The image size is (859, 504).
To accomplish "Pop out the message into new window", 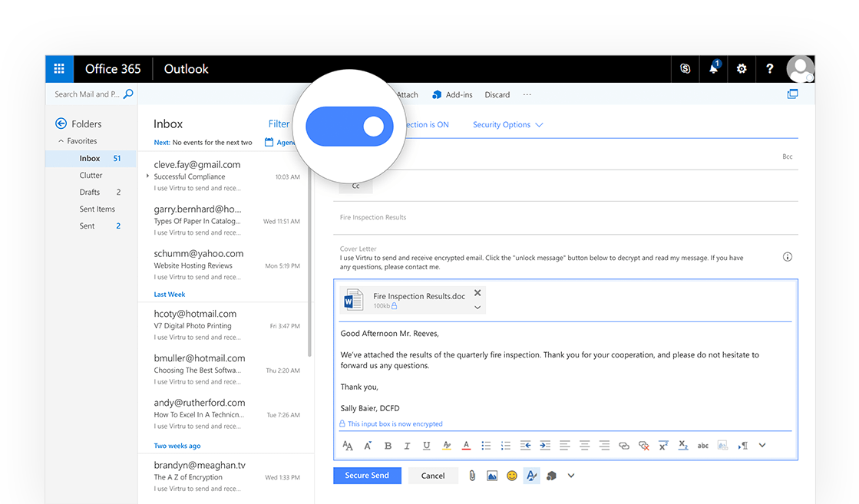I will (x=793, y=94).
